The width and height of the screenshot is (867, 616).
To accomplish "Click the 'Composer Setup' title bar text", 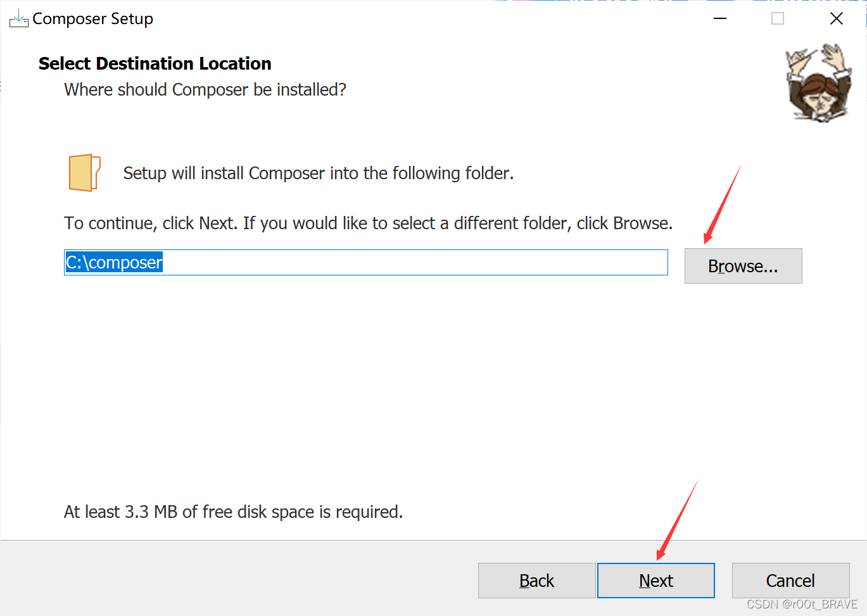I will click(x=93, y=19).
